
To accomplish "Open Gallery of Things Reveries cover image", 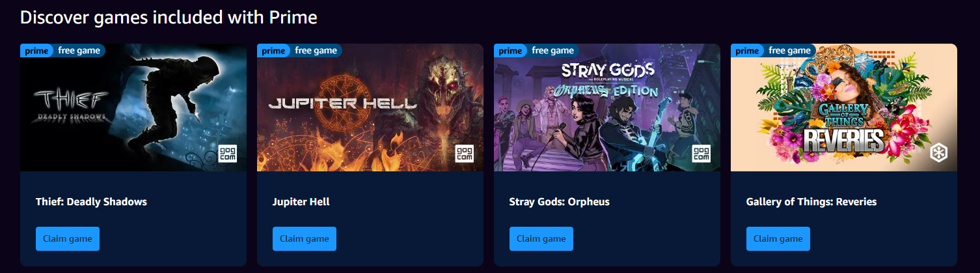I will [x=844, y=108].
